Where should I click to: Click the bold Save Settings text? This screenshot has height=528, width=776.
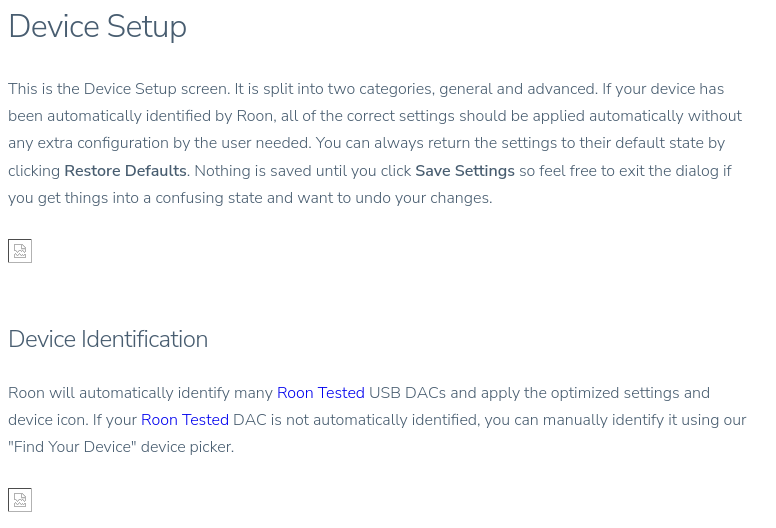coord(465,171)
